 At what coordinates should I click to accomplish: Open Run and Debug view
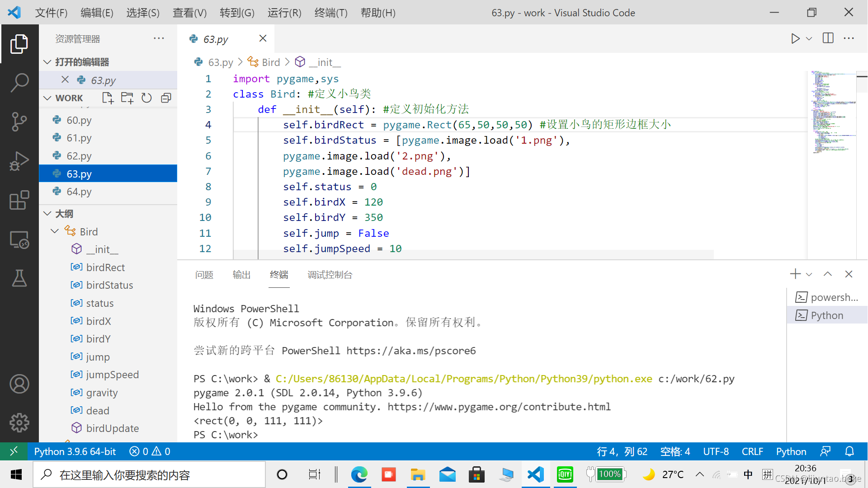coord(19,161)
